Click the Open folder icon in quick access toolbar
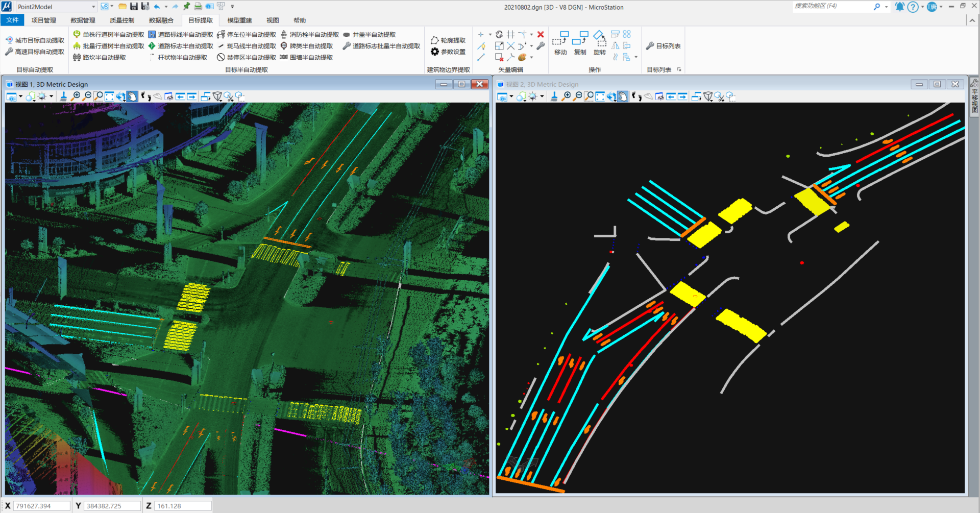The height and width of the screenshot is (513, 980). [122, 7]
